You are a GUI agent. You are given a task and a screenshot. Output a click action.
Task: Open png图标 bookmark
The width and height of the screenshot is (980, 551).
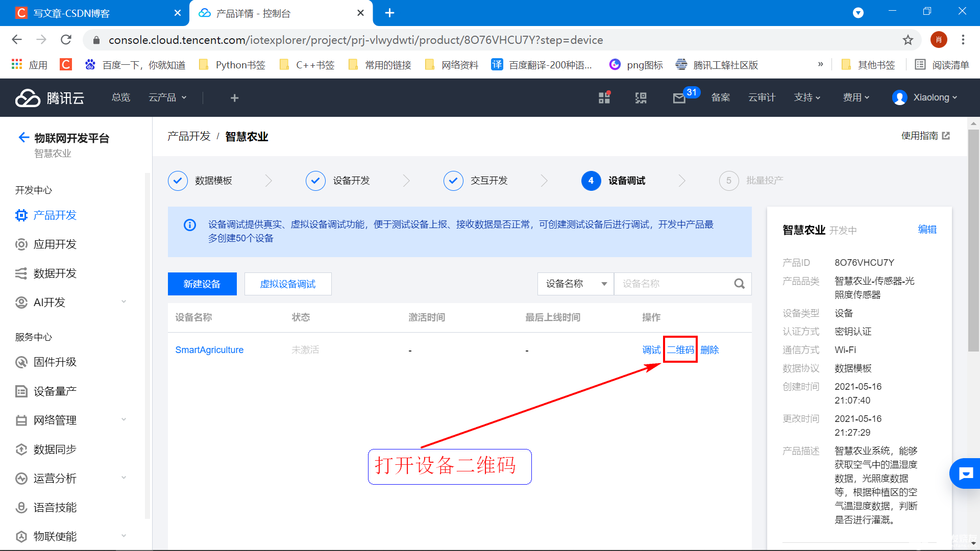click(x=636, y=65)
